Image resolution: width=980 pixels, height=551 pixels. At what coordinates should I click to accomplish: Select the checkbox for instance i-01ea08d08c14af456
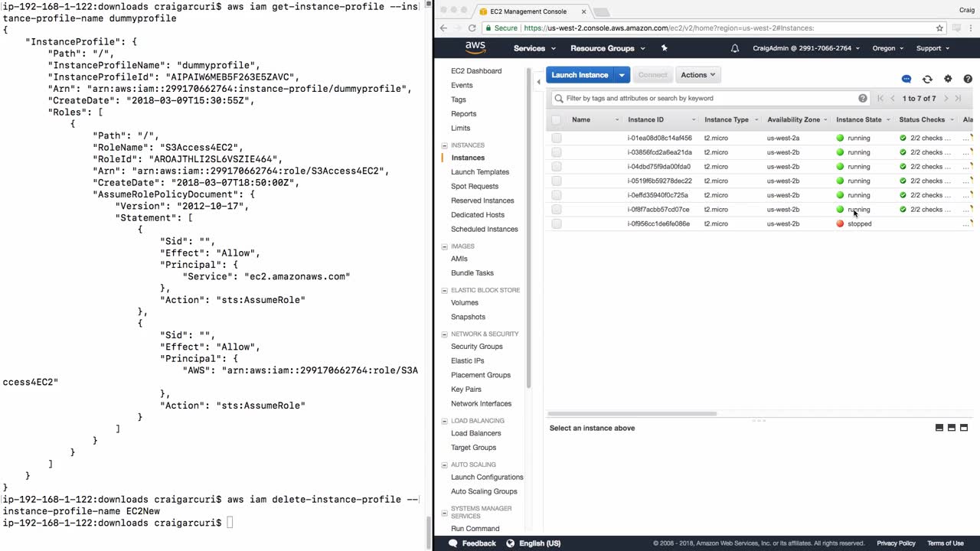pos(557,139)
